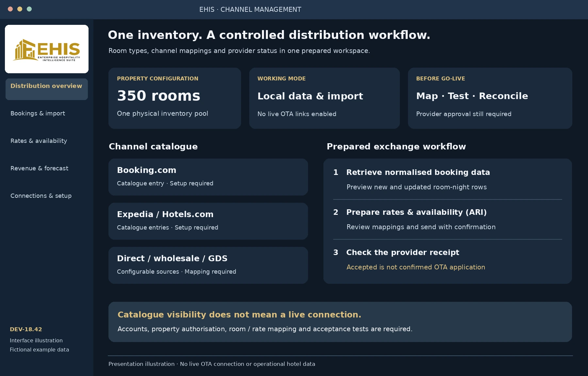Select Revenue & forecast in the sidebar

point(39,168)
